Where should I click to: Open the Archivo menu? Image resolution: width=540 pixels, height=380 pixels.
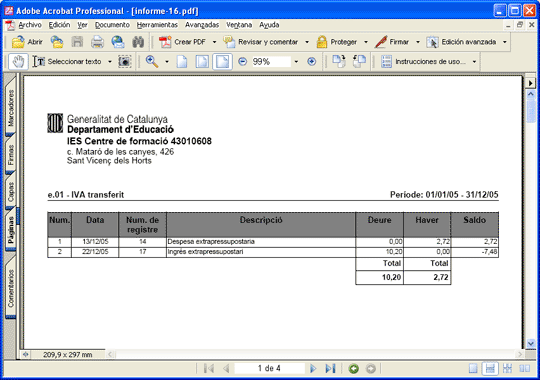[30, 25]
